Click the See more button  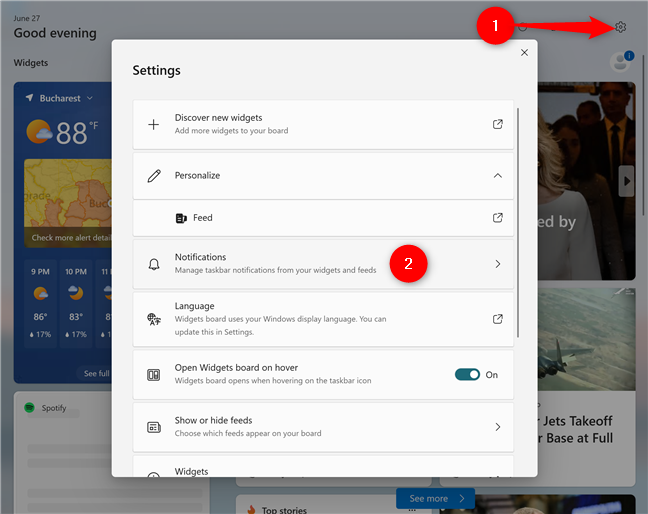pos(435,499)
